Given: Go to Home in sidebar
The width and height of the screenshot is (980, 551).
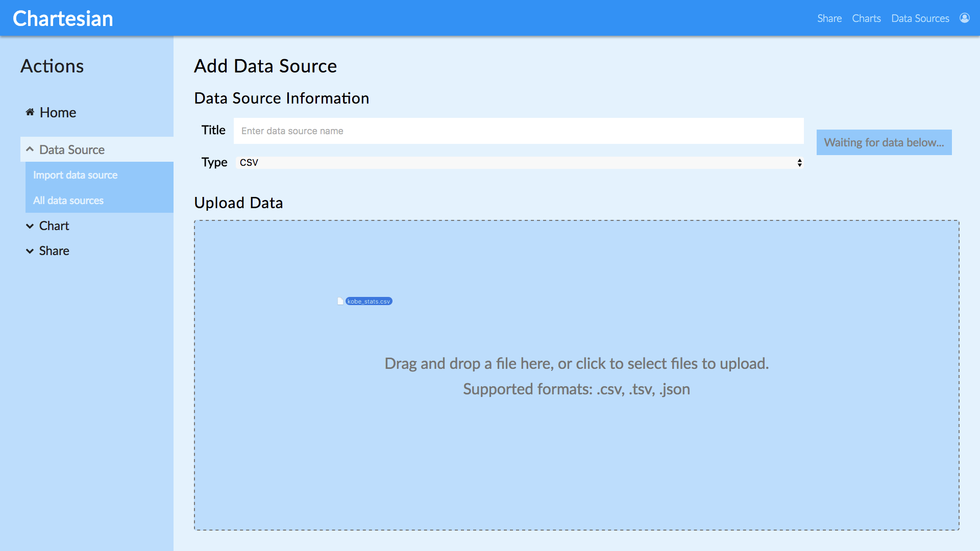Looking at the screenshot, I should pyautogui.click(x=58, y=112).
